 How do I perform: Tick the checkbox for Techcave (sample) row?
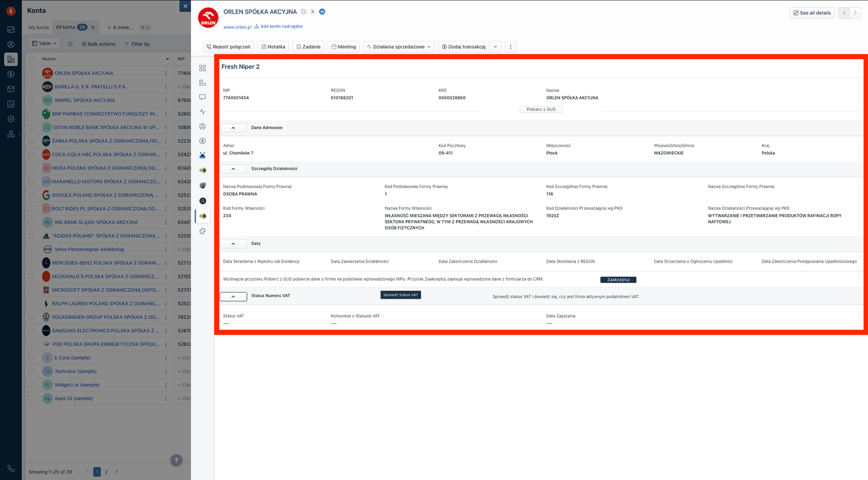(32, 371)
